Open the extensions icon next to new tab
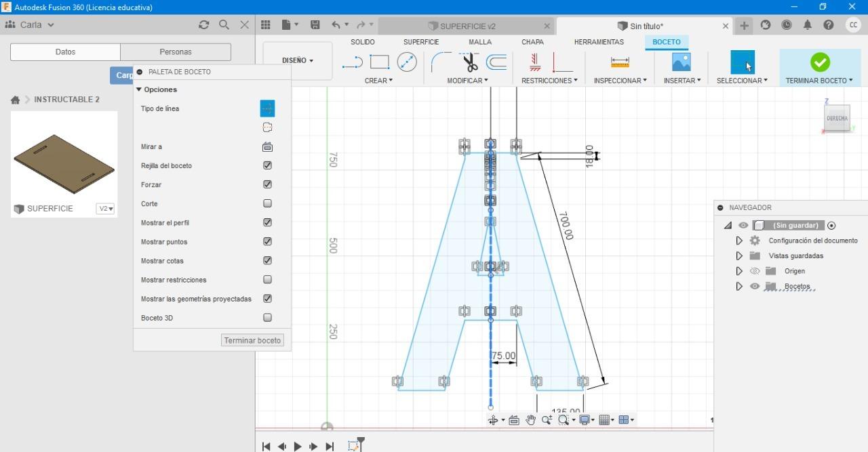Screen dimensions: 868x452 [x=766, y=25]
